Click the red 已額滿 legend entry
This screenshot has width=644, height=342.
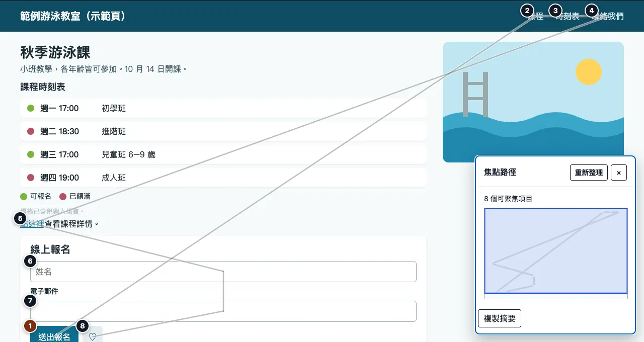point(75,196)
